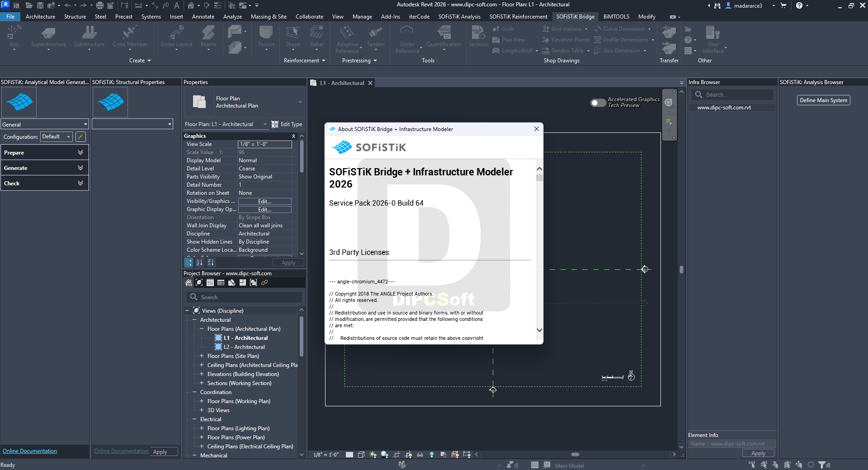868x470 pixels.
Task: Click Temporary View Properties icon
Action: click(443, 455)
